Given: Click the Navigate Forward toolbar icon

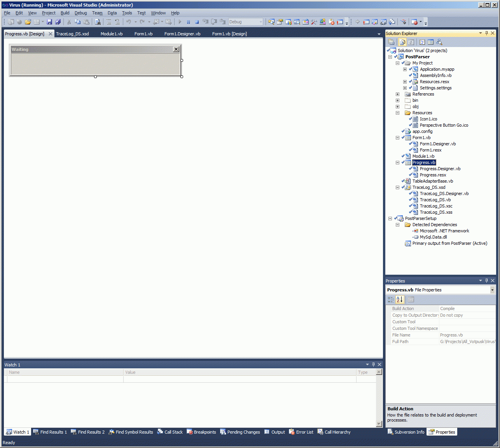Looking at the screenshot, I should 168,22.
